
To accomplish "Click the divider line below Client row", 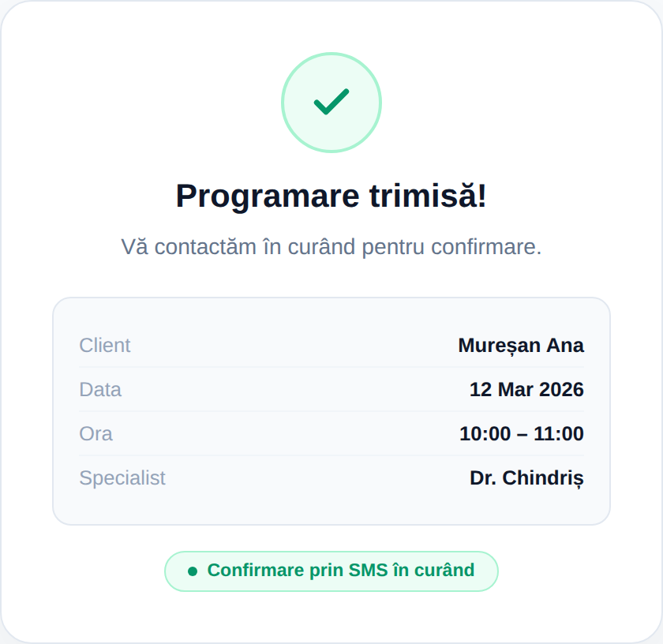I will pyautogui.click(x=331, y=367).
